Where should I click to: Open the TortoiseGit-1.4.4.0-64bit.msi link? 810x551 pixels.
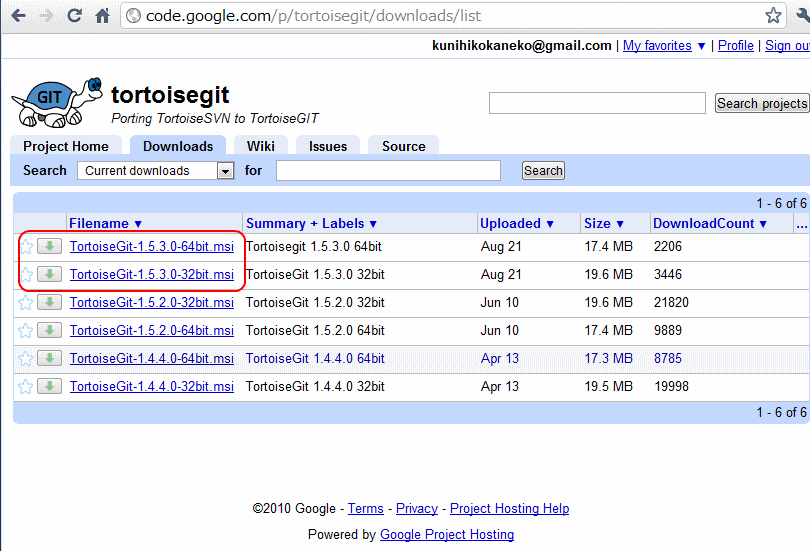[x=152, y=358]
